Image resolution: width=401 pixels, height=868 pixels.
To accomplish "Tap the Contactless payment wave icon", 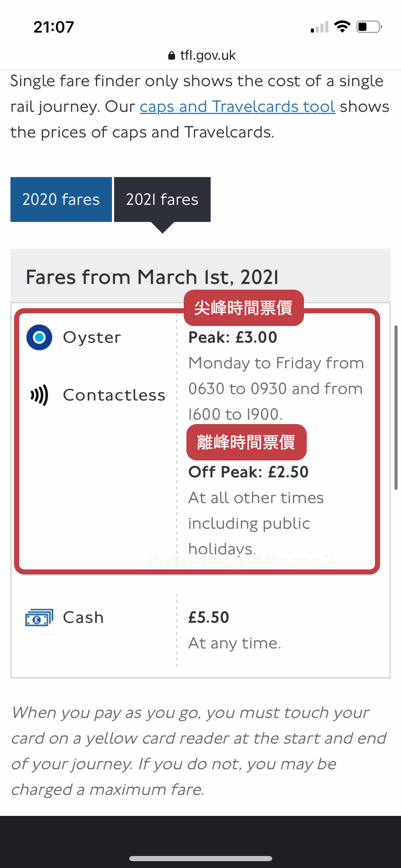I will pyautogui.click(x=39, y=395).
